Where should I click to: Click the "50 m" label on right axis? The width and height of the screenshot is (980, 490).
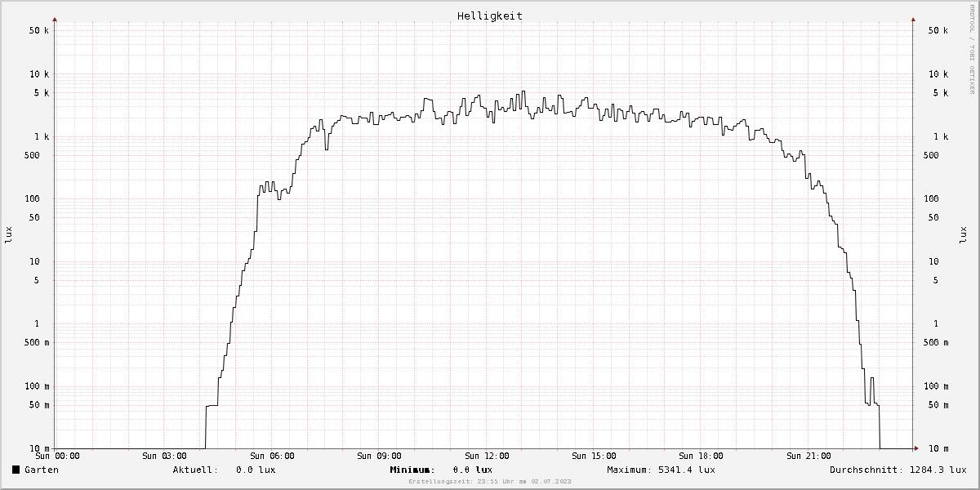click(938, 405)
